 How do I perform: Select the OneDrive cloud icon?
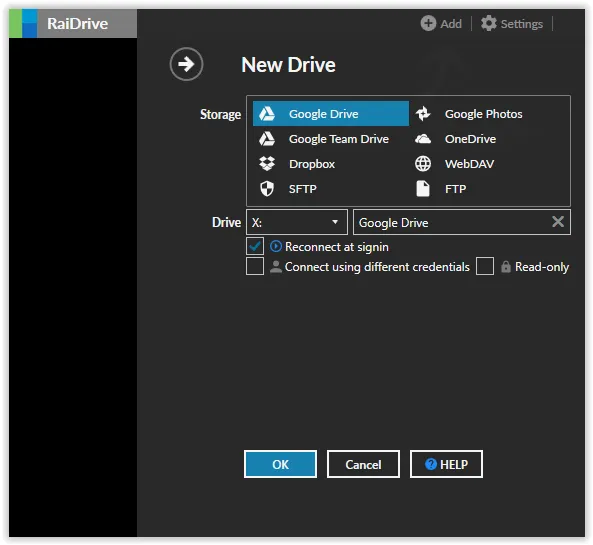pos(423,139)
